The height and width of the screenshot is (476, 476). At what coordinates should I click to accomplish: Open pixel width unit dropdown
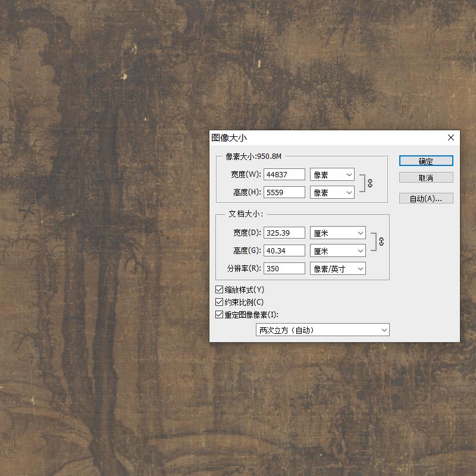[x=332, y=174]
